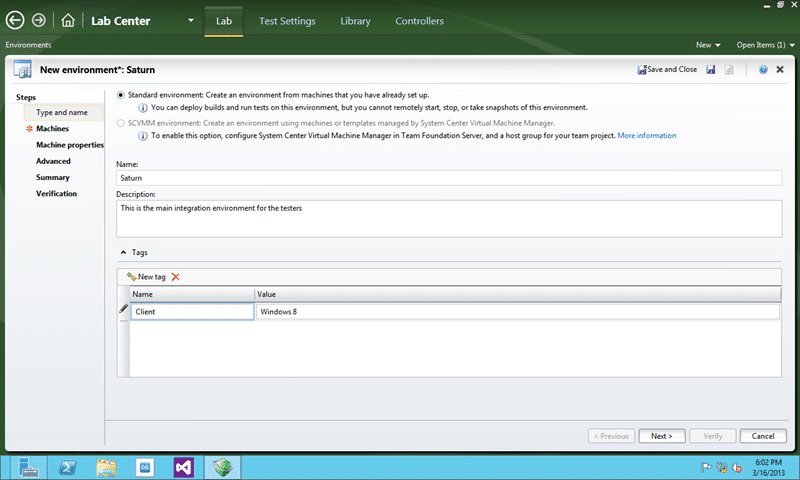Click the red asterisk next to Machines
800x480 pixels.
[x=29, y=129]
